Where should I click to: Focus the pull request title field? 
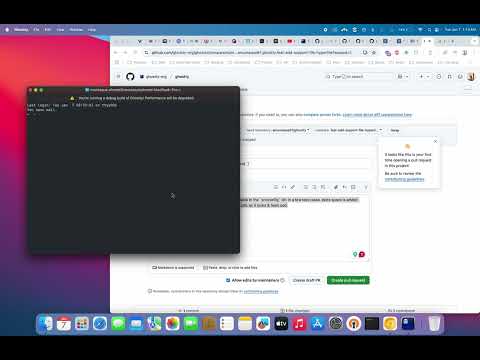pos(304,164)
